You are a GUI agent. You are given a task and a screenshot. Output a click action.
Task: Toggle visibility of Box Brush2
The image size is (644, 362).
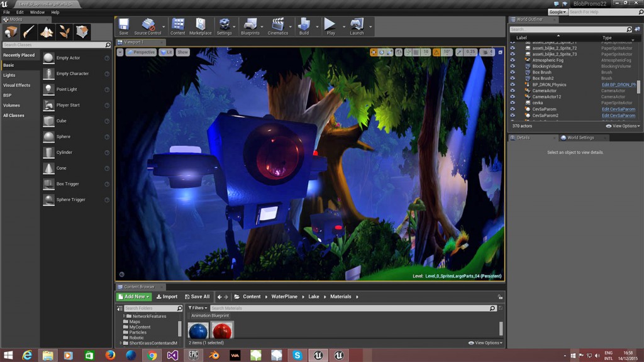click(x=513, y=79)
